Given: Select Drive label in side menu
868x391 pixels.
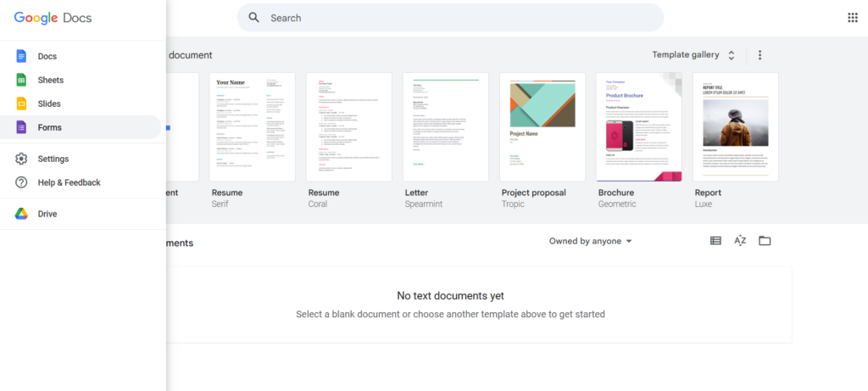Looking at the screenshot, I should 47,214.
